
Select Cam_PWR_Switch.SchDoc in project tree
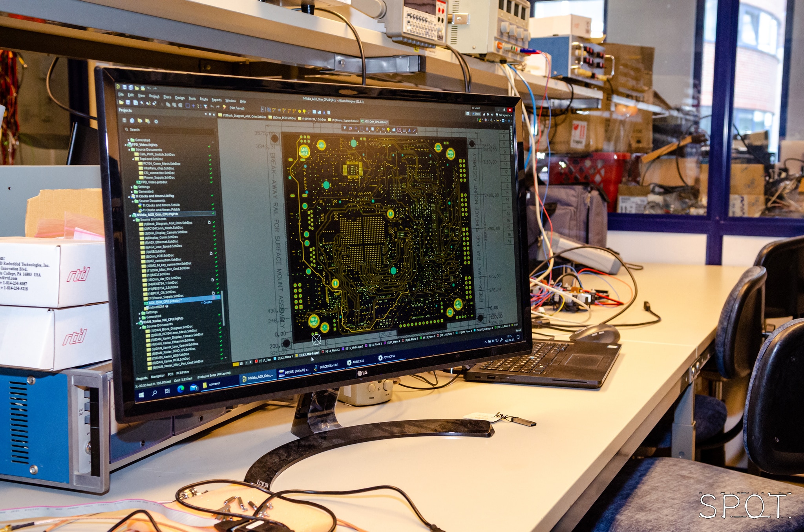click(x=155, y=155)
